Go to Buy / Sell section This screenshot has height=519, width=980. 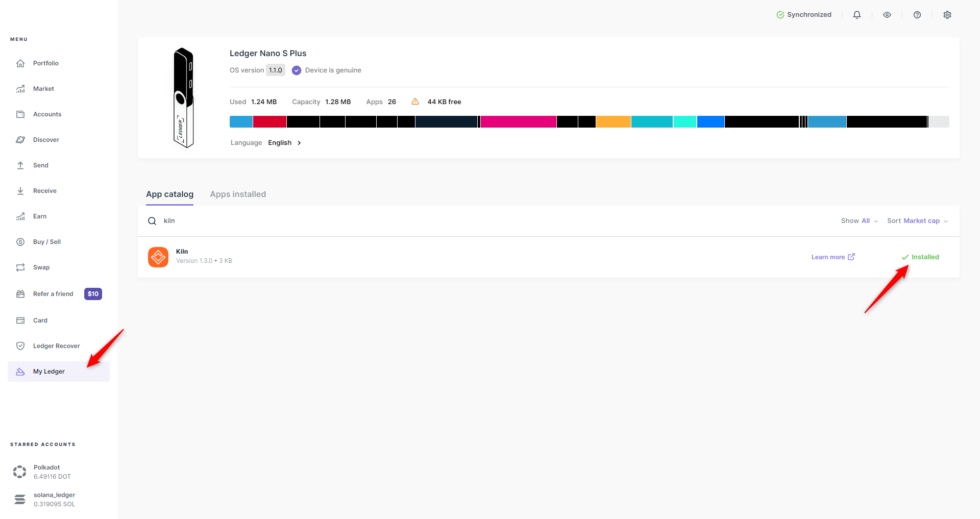(x=59, y=242)
